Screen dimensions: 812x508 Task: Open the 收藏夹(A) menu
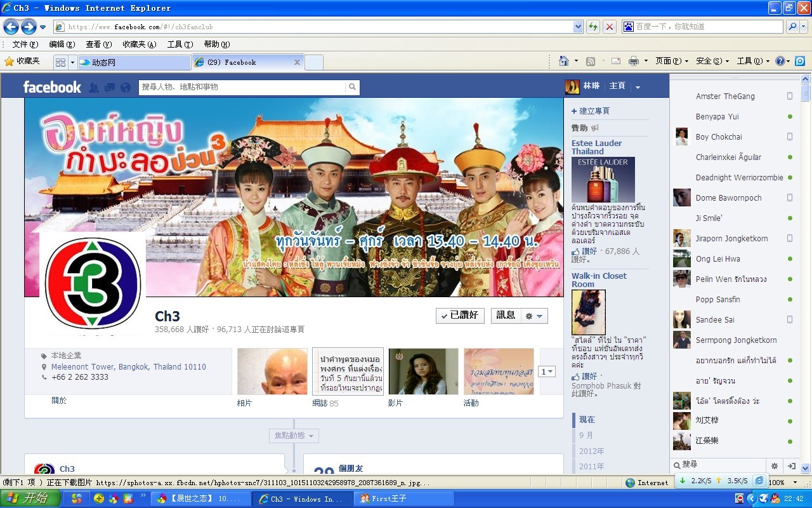tap(140, 44)
